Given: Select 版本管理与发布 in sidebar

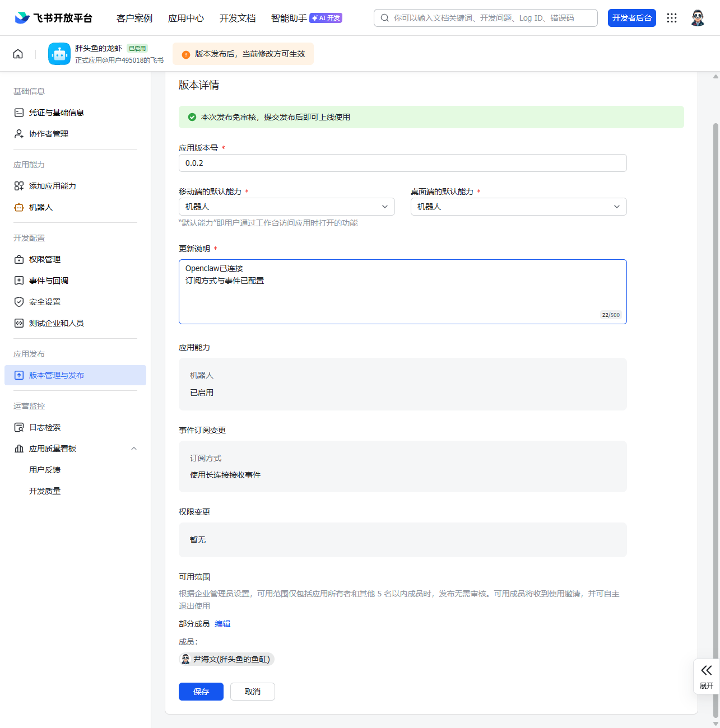Looking at the screenshot, I should [75, 375].
